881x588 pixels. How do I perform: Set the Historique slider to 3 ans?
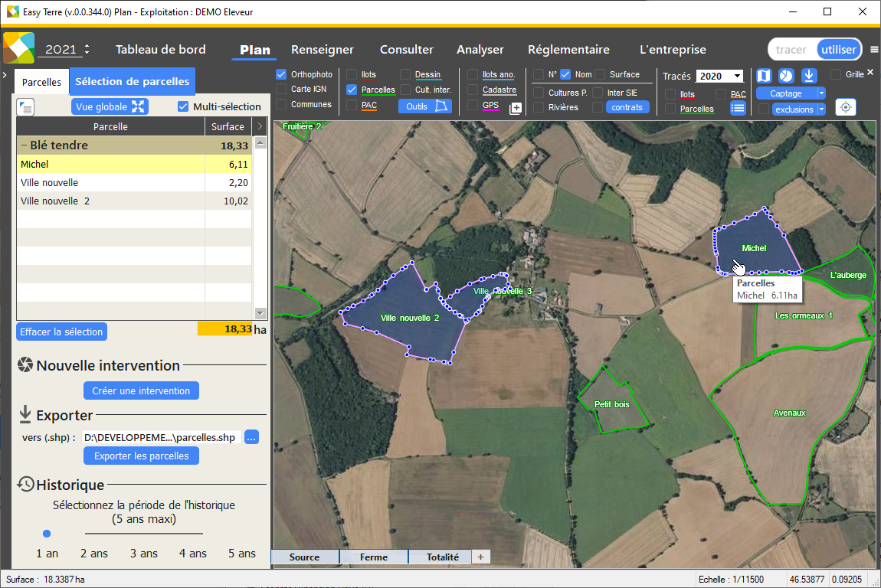144,534
